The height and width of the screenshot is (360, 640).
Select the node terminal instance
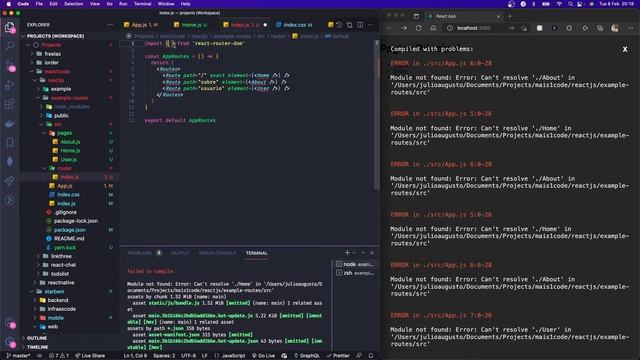coord(355,264)
